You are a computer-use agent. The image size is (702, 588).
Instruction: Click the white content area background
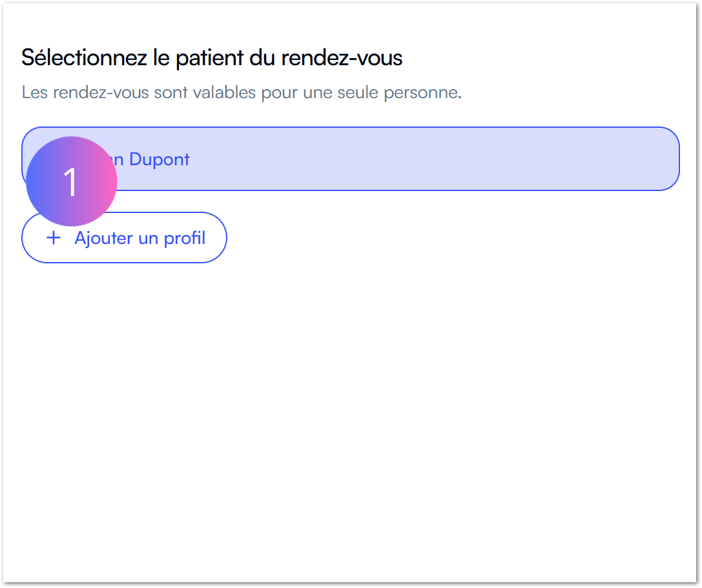tap(351, 420)
